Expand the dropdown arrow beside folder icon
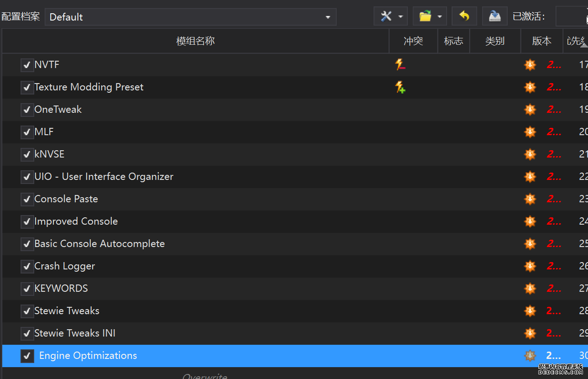Image resolution: width=588 pixels, height=379 pixels. coord(439,17)
